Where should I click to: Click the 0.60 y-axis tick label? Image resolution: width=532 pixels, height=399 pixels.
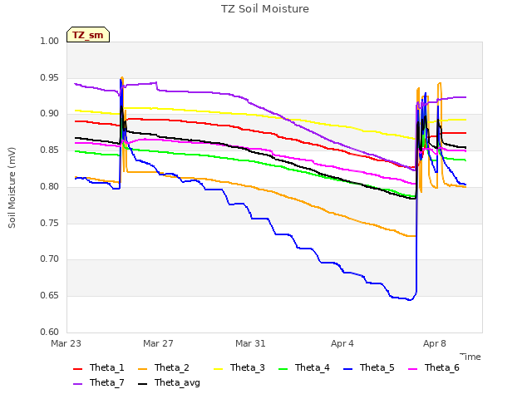click(x=50, y=332)
